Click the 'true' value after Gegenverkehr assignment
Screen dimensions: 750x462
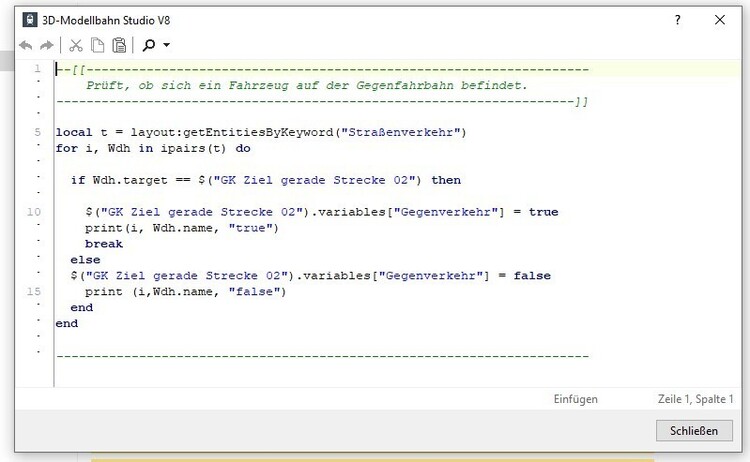click(543, 212)
